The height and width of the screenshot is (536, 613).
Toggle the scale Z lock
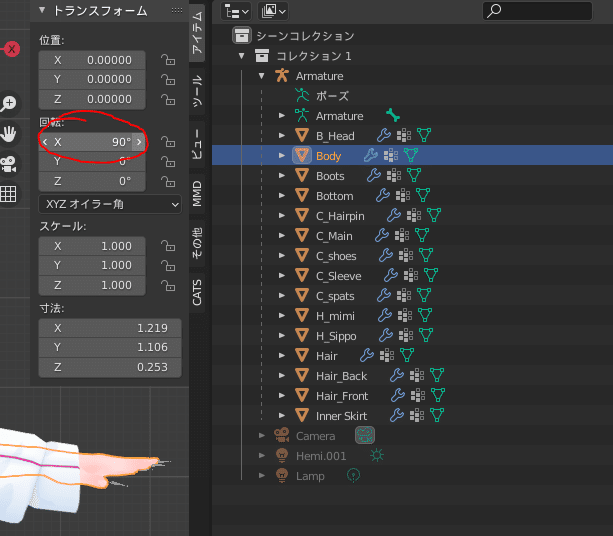click(x=168, y=286)
